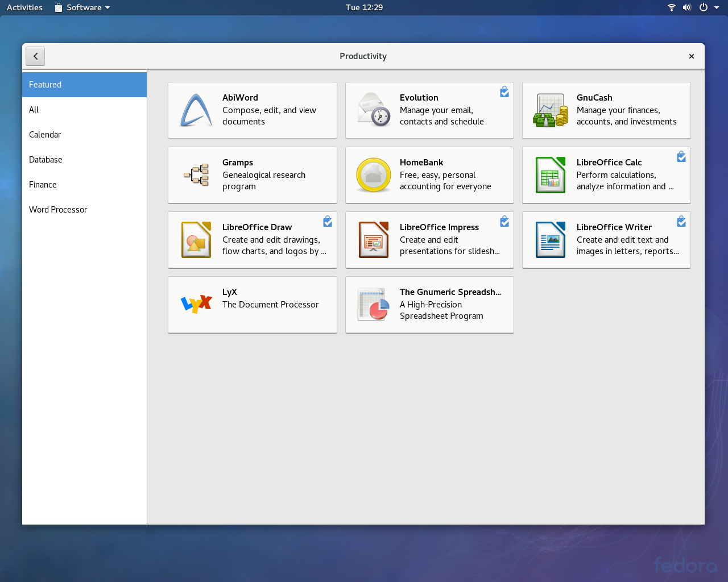Viewport: 728px width, 582px height.
Task: Click the LibreOffice Draw icon
Action: coord(196,240)
